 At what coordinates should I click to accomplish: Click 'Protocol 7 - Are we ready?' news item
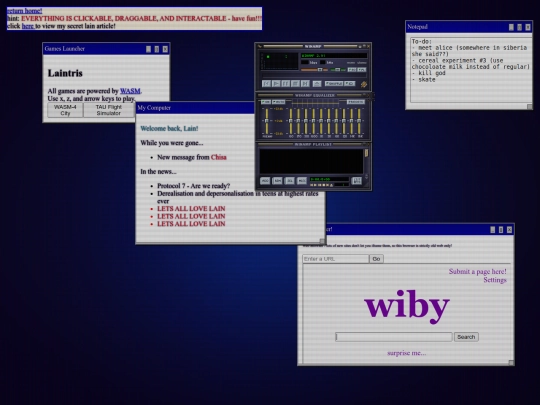[x=194, y=186]
